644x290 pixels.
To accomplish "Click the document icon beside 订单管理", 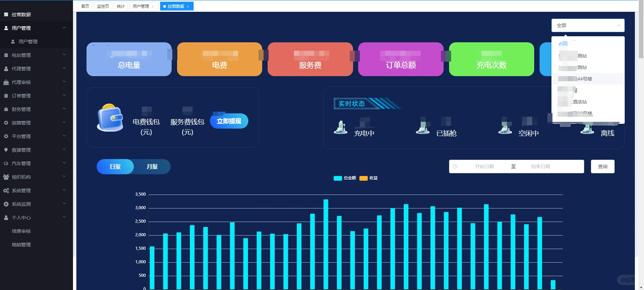I will (x=6, y=96).
